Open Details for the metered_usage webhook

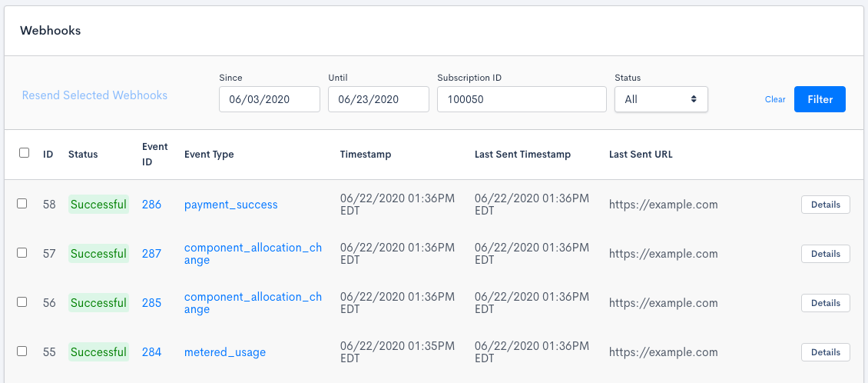coord(825,352)
